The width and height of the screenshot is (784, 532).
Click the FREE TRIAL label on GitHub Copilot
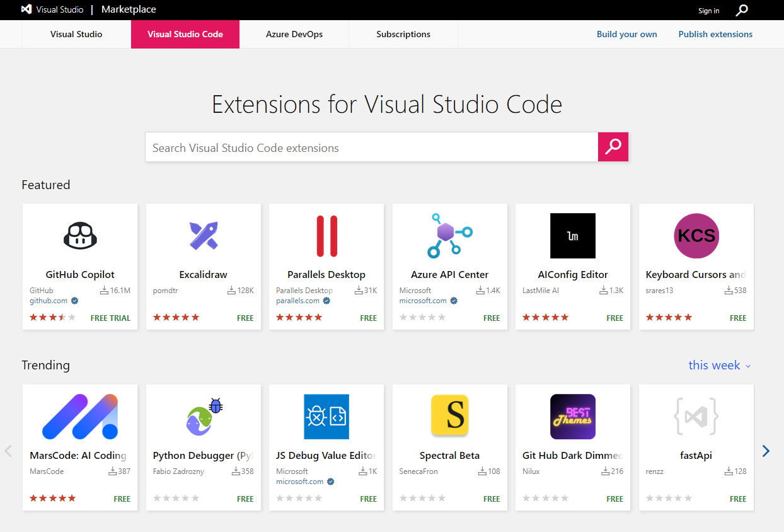coord(111,318)
